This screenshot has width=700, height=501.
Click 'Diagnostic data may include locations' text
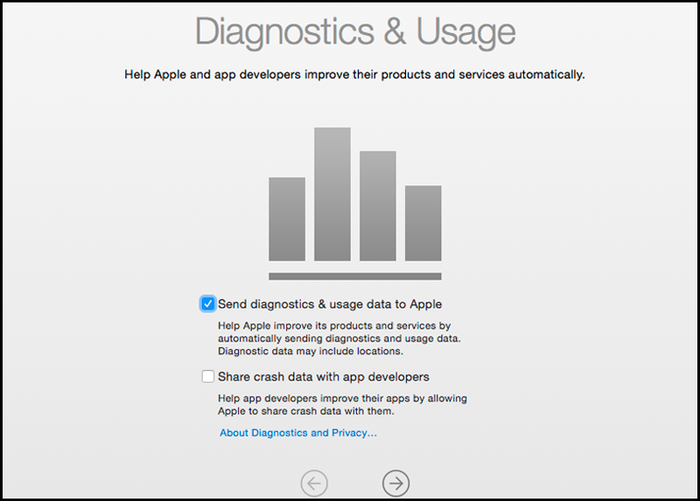coord(311,351)
